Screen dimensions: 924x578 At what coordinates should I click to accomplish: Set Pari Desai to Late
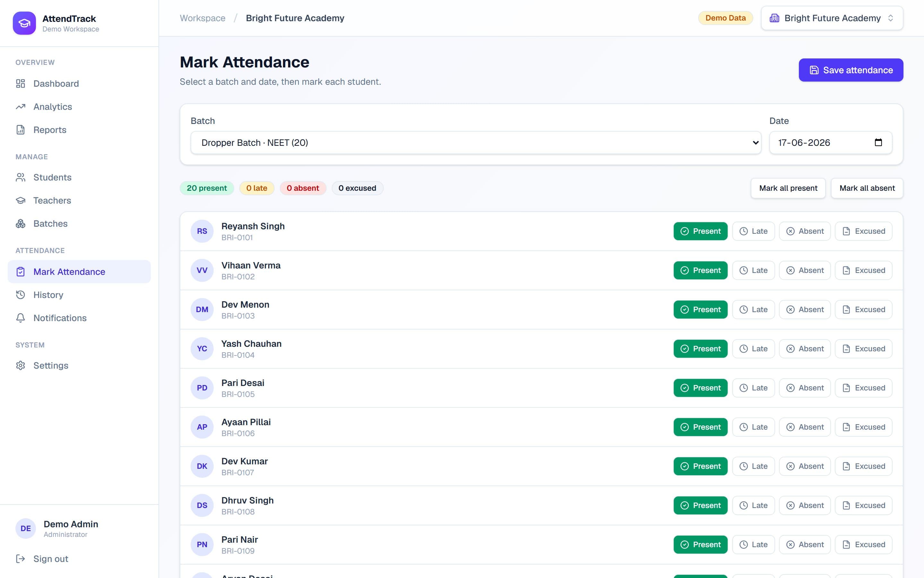point(753,388)
